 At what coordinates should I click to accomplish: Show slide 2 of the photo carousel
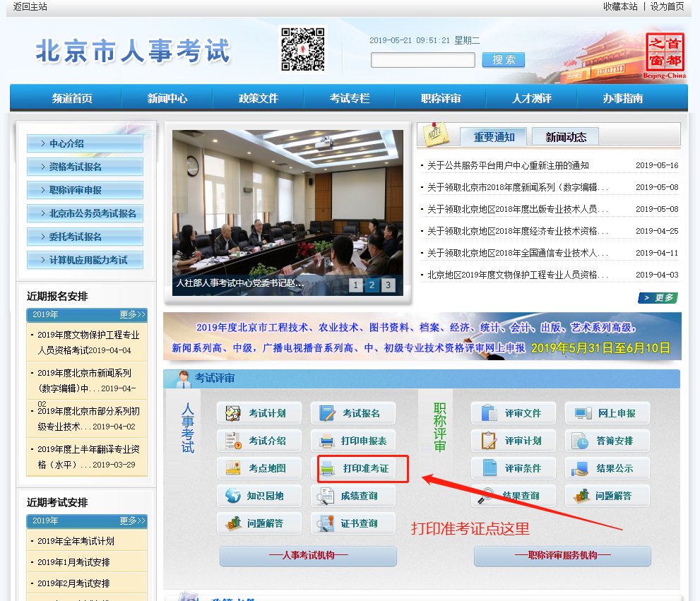click(x=372, y=285)
